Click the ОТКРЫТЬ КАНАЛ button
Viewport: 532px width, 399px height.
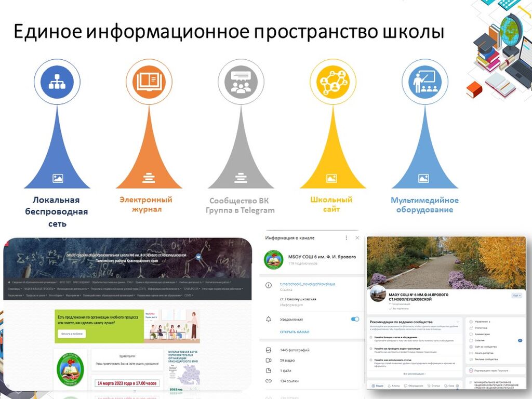[x=295, y=331]
